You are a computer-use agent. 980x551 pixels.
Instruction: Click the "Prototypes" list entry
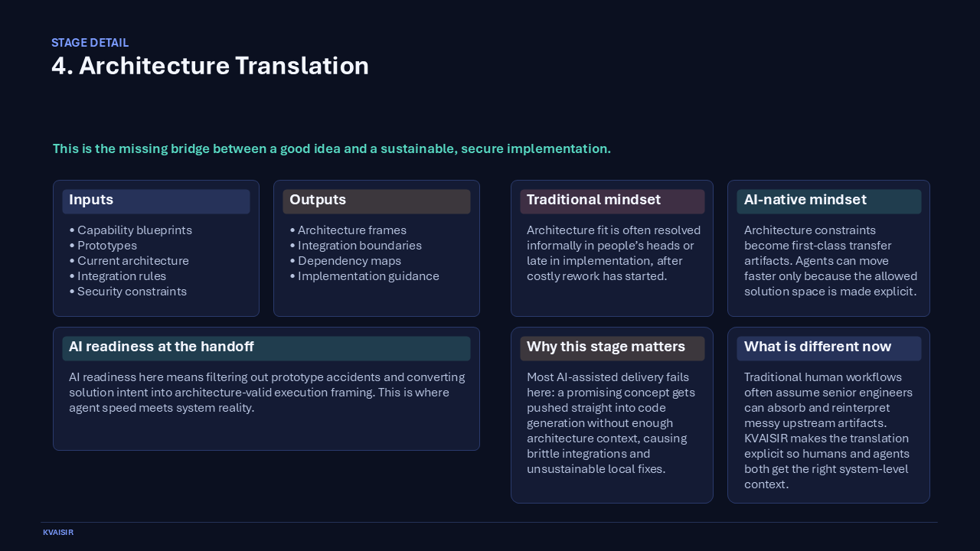click(x=103, y=245)
